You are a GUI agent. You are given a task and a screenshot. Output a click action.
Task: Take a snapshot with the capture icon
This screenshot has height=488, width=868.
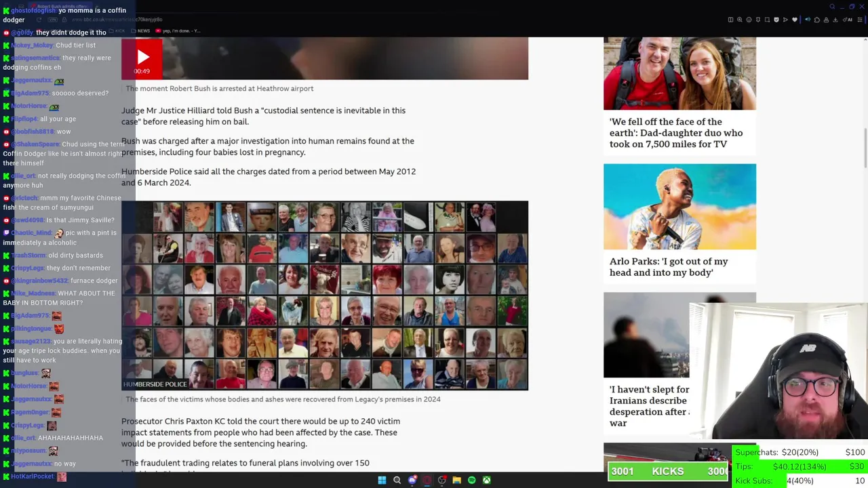[x=767, y=20]
